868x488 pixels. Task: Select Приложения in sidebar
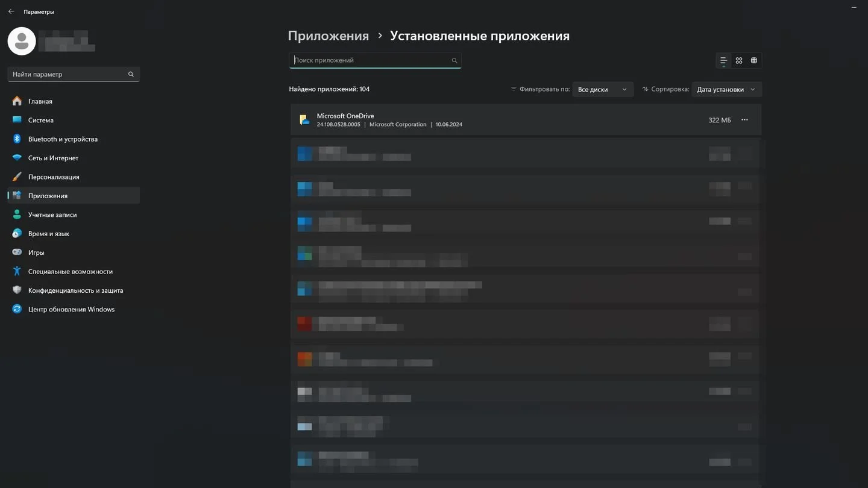74,196
